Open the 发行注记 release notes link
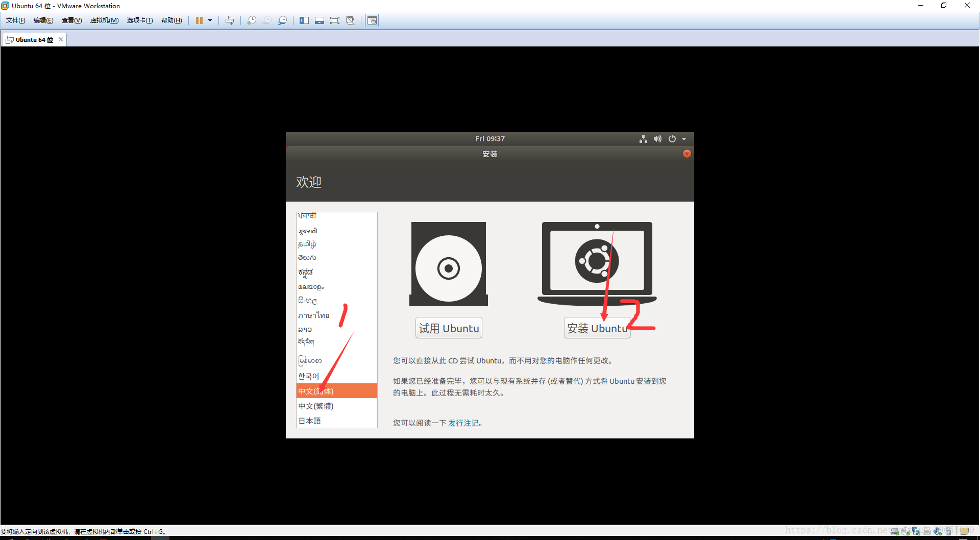The image size is (980, 540). click(463, 423)
